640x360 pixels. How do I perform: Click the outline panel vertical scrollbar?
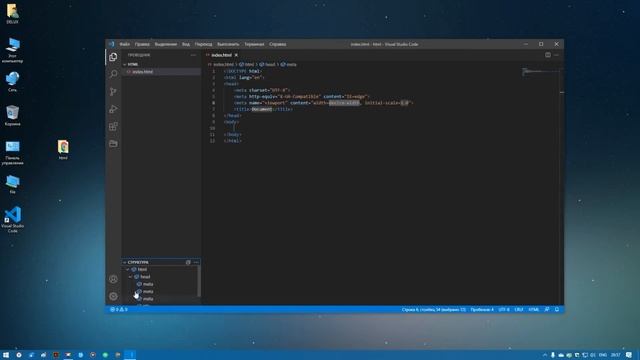coord(199,281)
